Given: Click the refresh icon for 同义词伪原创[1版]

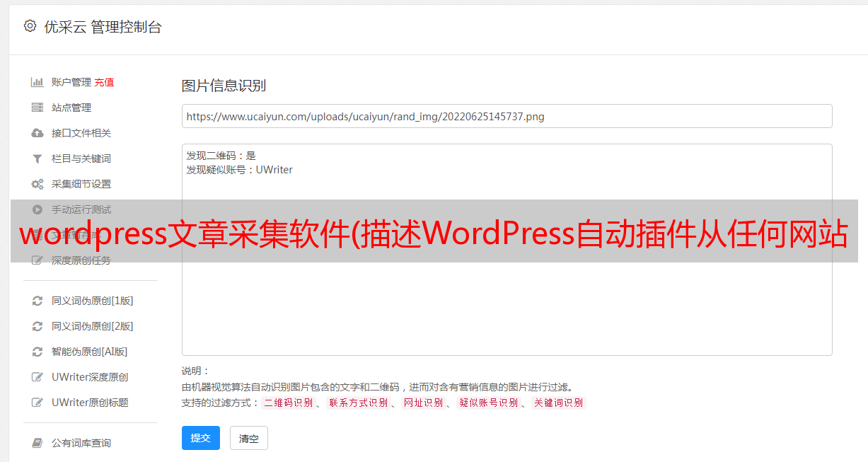Looking at the screenshot, I should click(37, 301).
